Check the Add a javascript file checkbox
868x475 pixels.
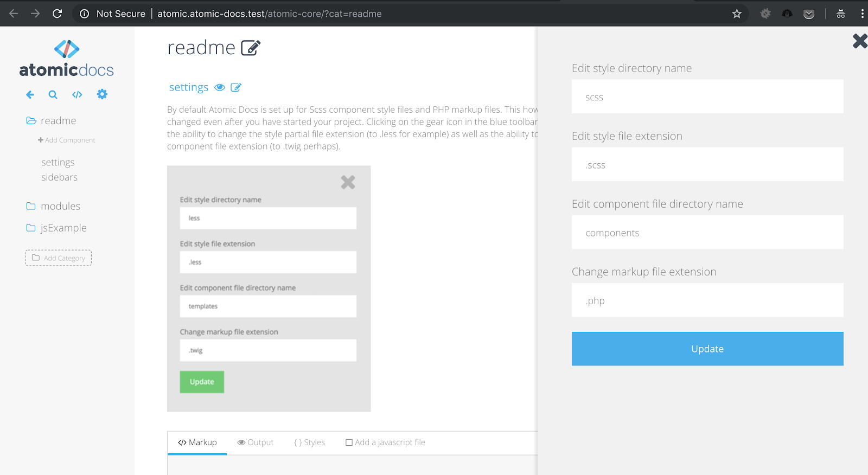coord(349,443)
